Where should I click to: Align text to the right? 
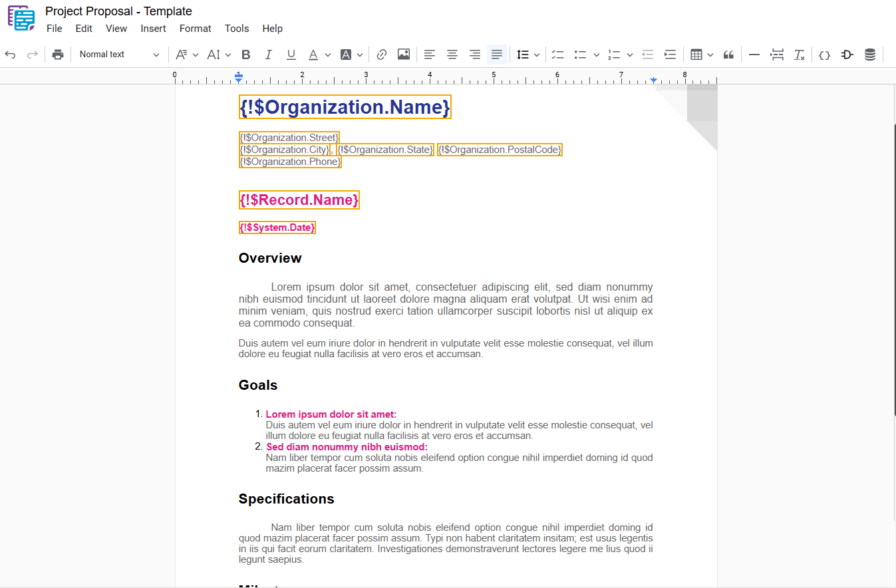[x=475, y=55]
